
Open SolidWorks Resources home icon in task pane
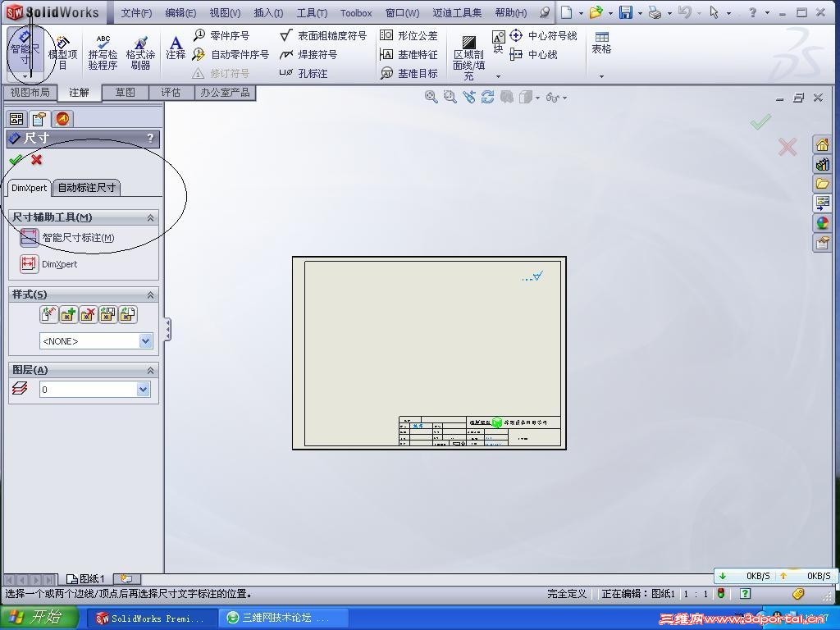tap(822, 144)
